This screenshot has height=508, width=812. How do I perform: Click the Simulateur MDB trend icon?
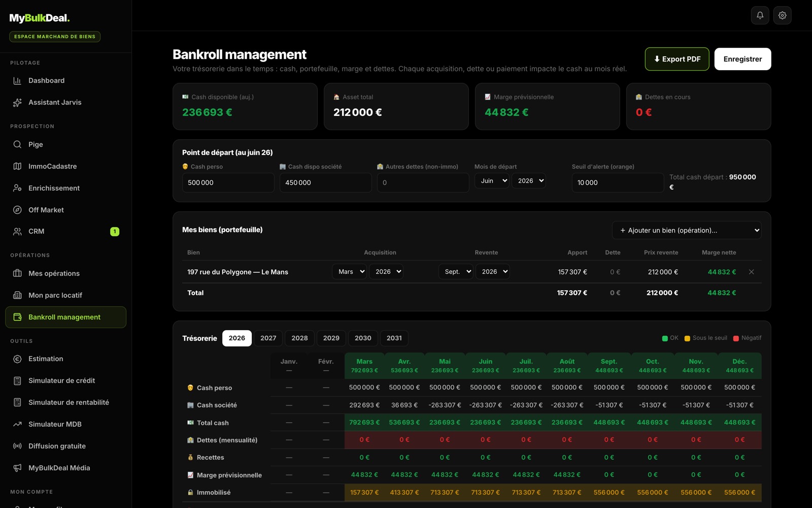pos(17,424)
